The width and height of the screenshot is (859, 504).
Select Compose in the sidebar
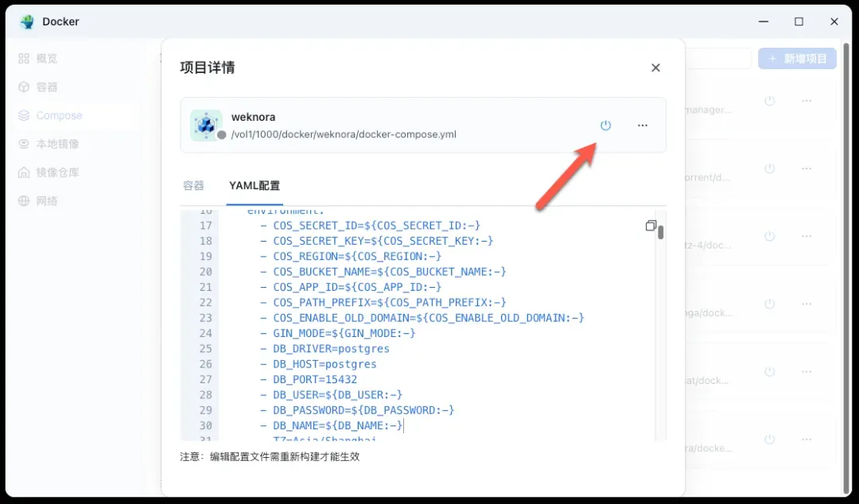(x=58, y=116)
